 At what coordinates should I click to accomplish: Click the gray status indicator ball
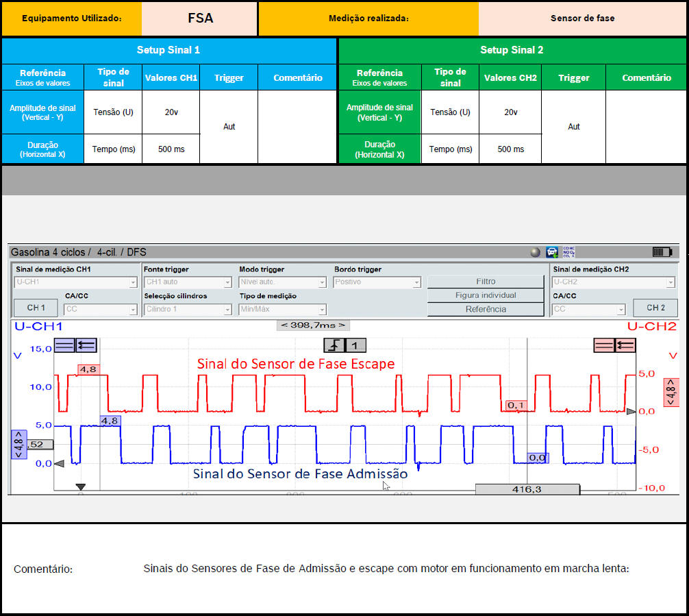click(x=535, y=252)
